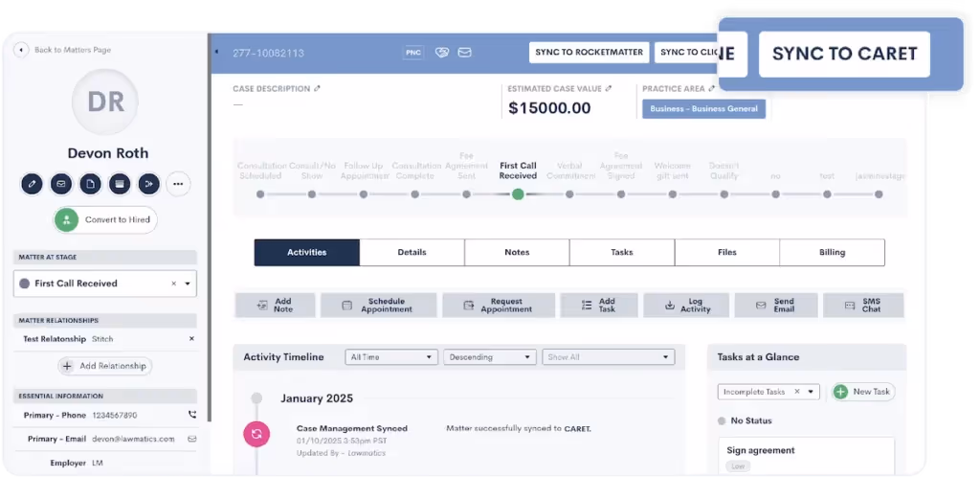Select the Verbal Commitment stage dot

[x=569, y=194]
